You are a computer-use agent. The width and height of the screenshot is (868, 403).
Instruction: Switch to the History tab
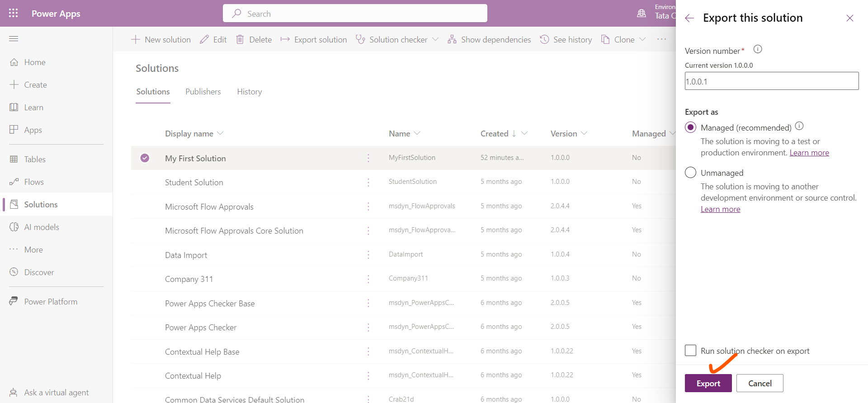pos(249,92)
